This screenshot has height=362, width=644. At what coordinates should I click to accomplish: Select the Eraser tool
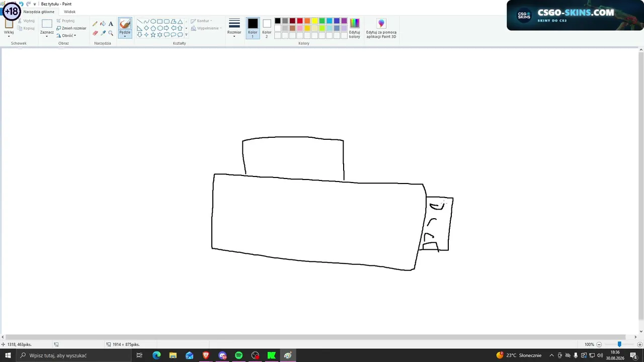coord(95,33)
